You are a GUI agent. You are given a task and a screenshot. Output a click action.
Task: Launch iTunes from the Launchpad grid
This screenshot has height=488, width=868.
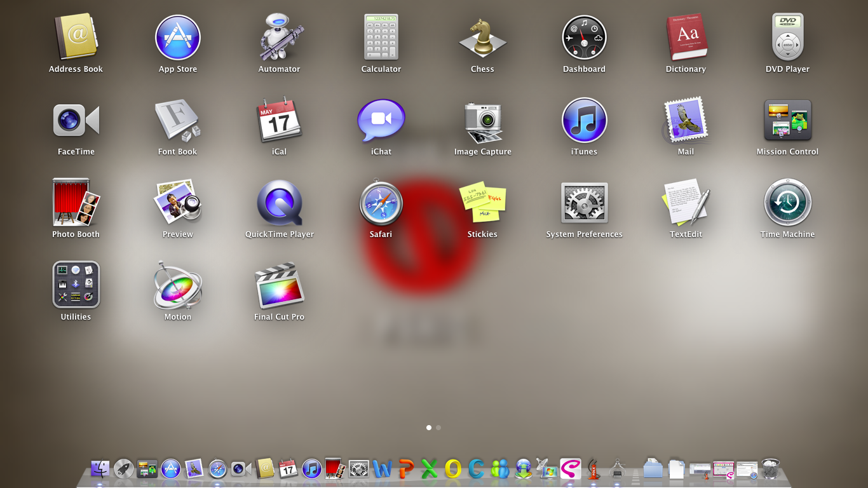click(585, 120)
